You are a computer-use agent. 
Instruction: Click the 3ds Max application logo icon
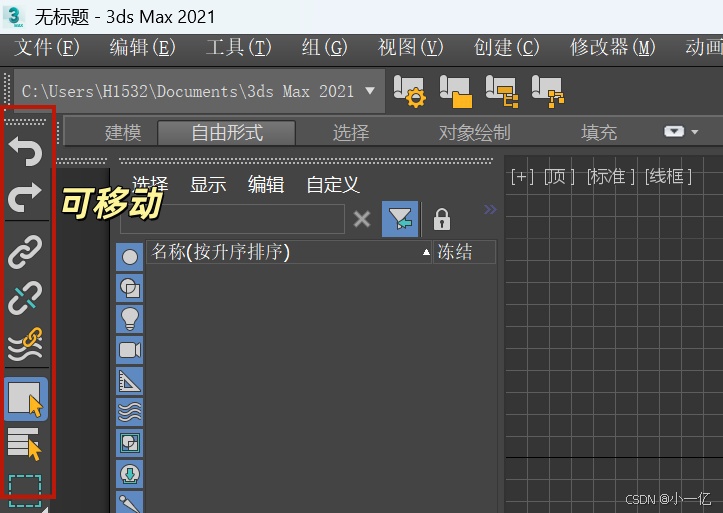click(14, 17)
